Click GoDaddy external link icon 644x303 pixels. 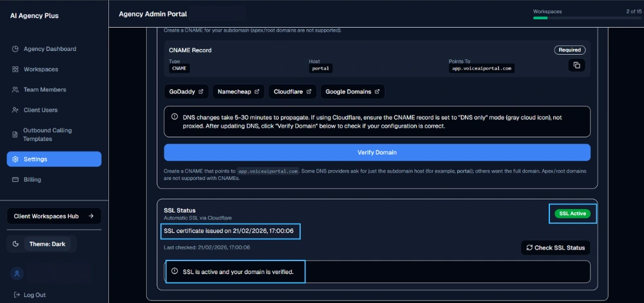201,92
